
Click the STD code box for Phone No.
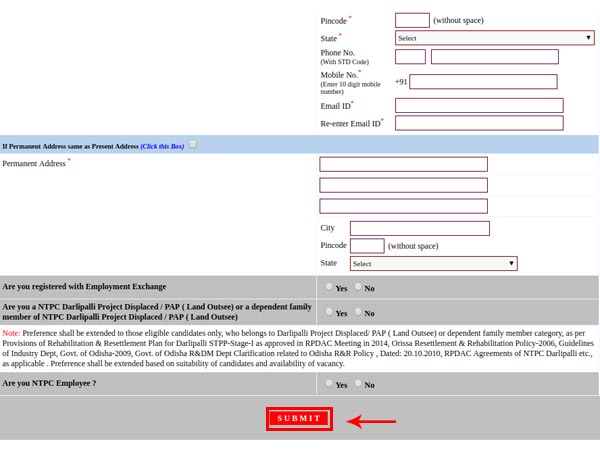[x=410, y=57]
